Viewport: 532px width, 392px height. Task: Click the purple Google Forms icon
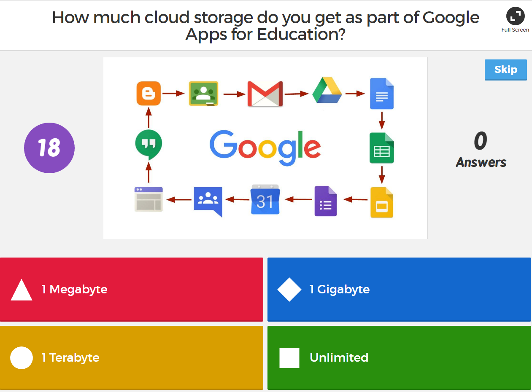326,201
